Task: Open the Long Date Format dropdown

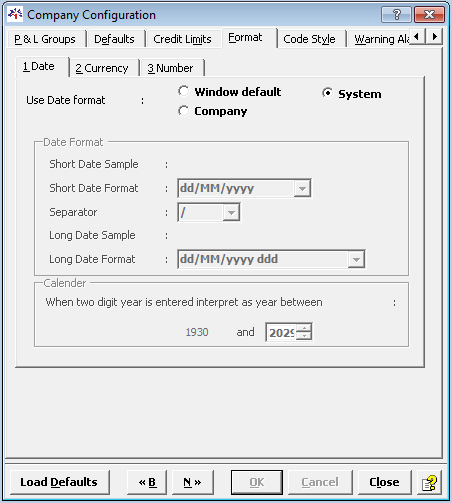Action: click(356, 259)
